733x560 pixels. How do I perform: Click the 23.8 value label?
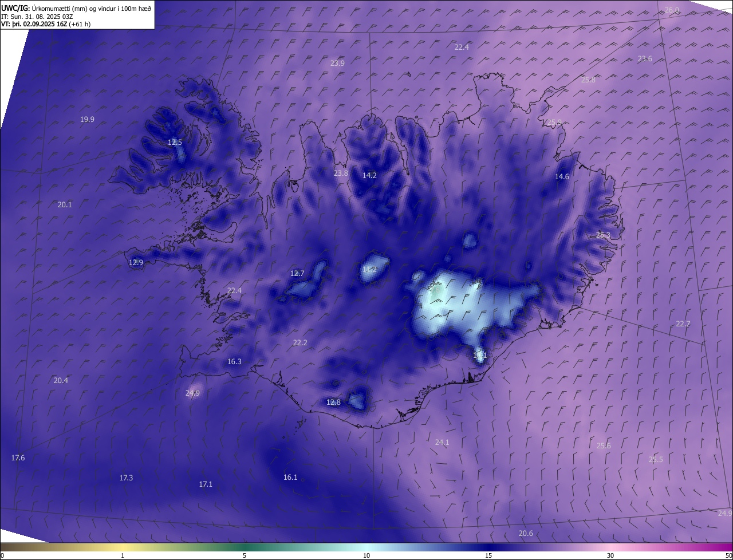341,173
